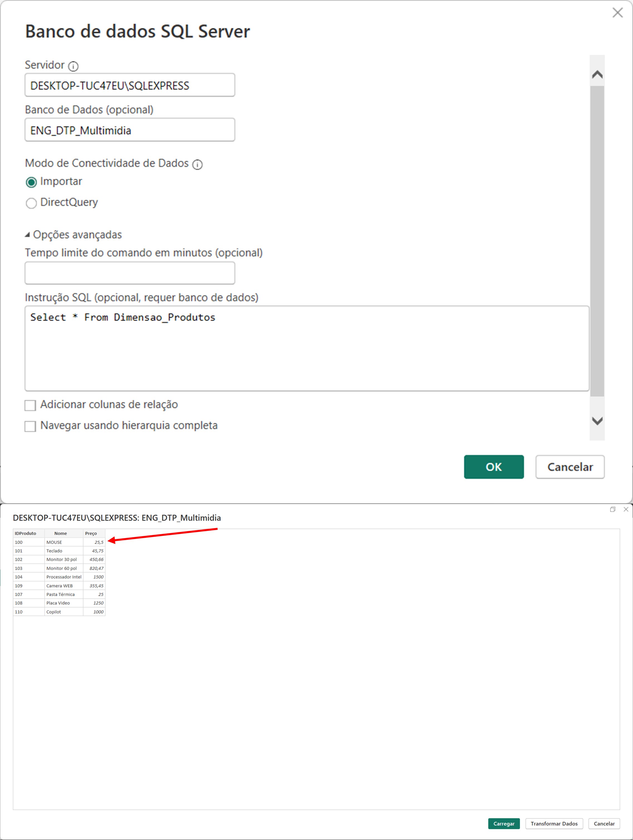Click IDProduto value 108
This screenshot has width=633, height=840.
(29, 603)
